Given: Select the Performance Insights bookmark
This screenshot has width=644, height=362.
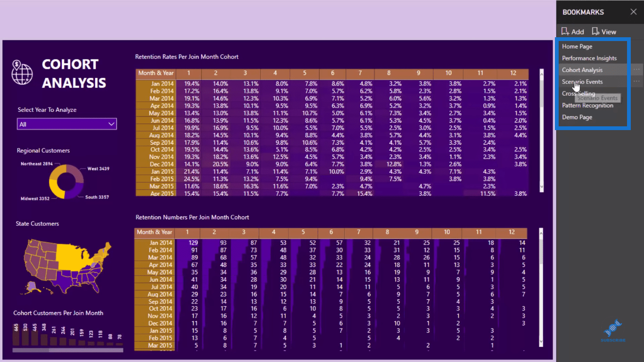Looking at the screenshot, I should pos(589,58).
